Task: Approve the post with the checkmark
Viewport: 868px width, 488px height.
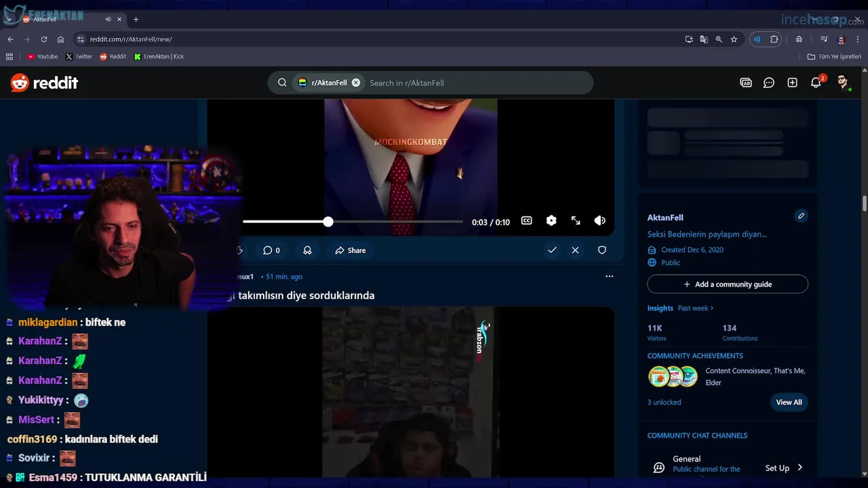Action: point(552,250)
